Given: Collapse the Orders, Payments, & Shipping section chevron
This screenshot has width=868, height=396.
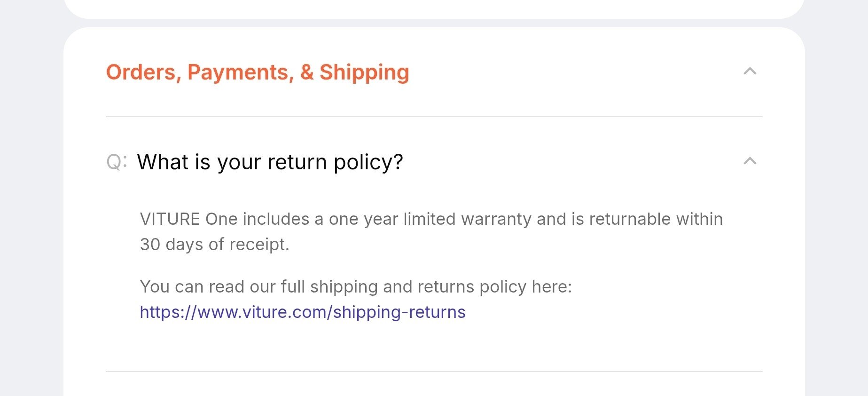Looking at the screenshot, I should coord(750,71).
